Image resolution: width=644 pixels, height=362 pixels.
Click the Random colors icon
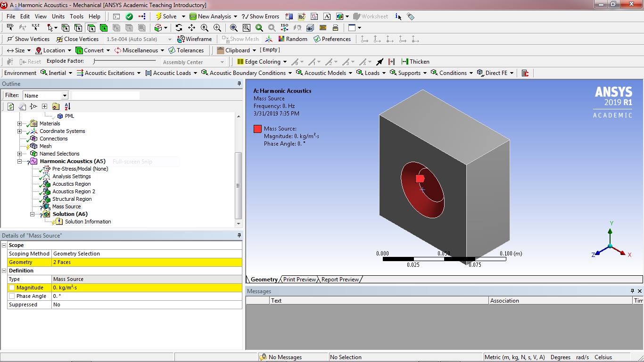coord(281,39)
